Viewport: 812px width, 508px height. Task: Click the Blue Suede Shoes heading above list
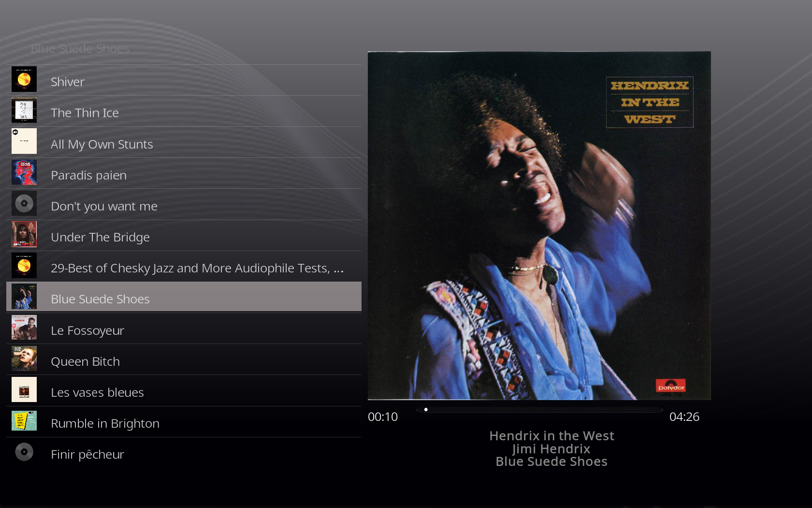pos(80,48)
